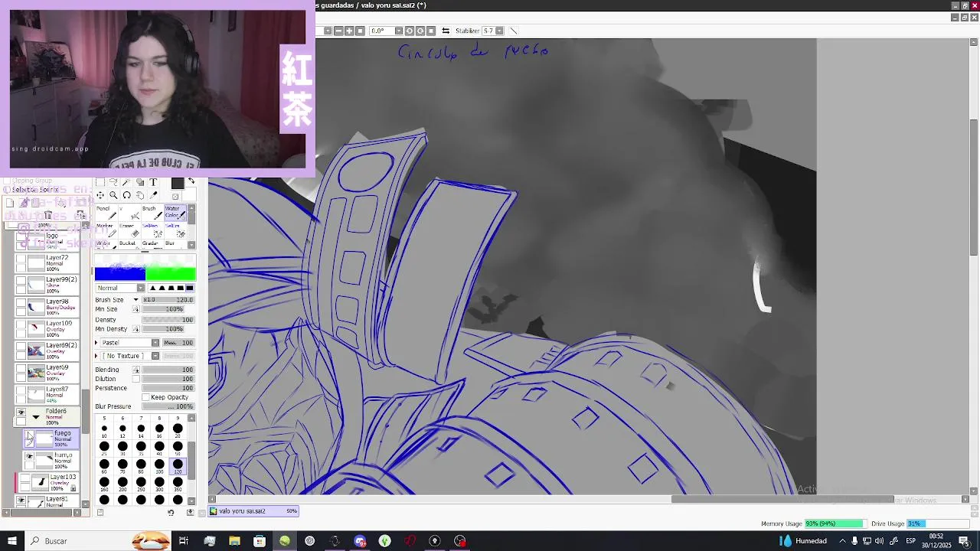
Task: Select the Marker tool
Action: click(x=106, y=230)
